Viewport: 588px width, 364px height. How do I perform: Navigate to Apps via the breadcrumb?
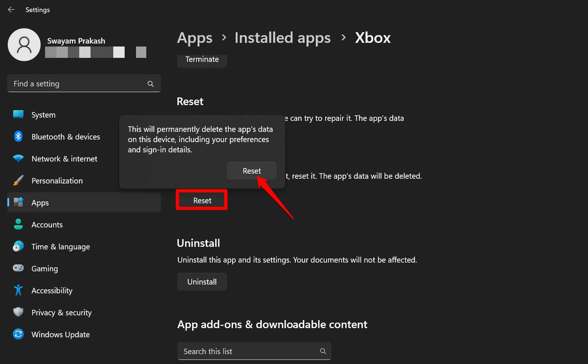pos(195,38)
